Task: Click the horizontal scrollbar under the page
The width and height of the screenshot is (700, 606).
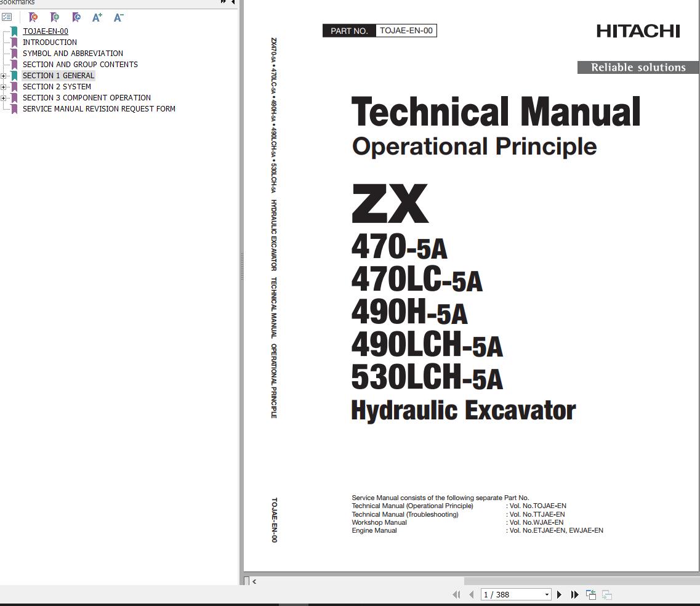Action: [x=474, y=581]
